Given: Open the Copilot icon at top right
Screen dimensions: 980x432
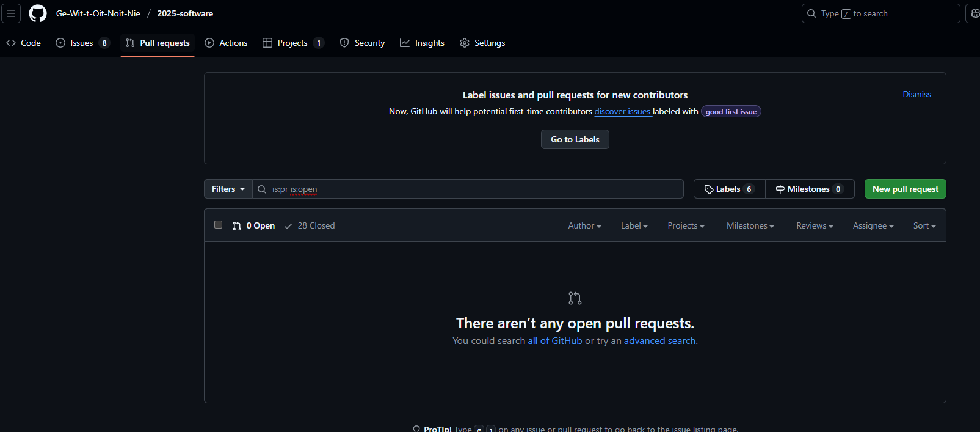Looking at the screenshot, I should (973, 13).
